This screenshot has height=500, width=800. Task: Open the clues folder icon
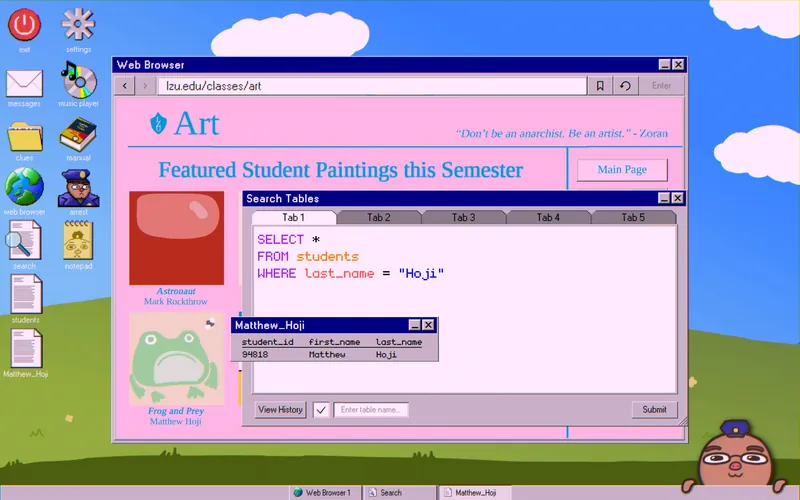(24, 137)
